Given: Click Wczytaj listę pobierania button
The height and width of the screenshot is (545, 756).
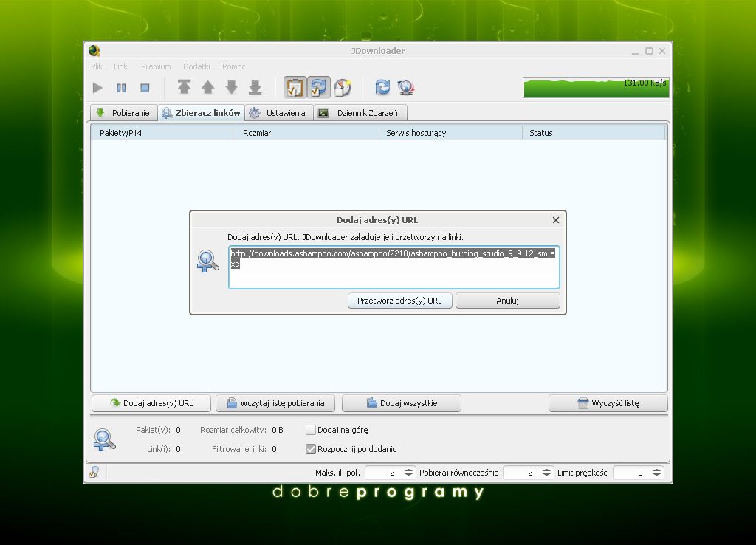Looking at the screenshot, I should click(275, 403).
